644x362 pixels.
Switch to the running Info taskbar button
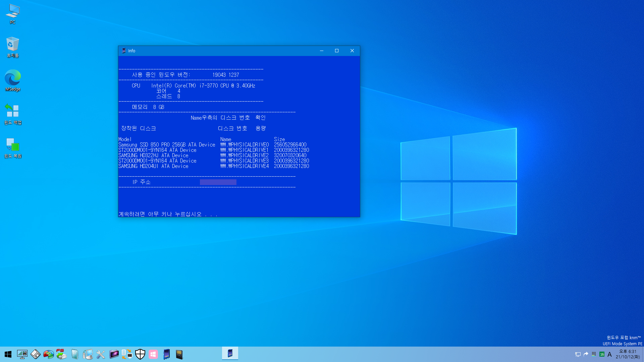tap(230, 354)
